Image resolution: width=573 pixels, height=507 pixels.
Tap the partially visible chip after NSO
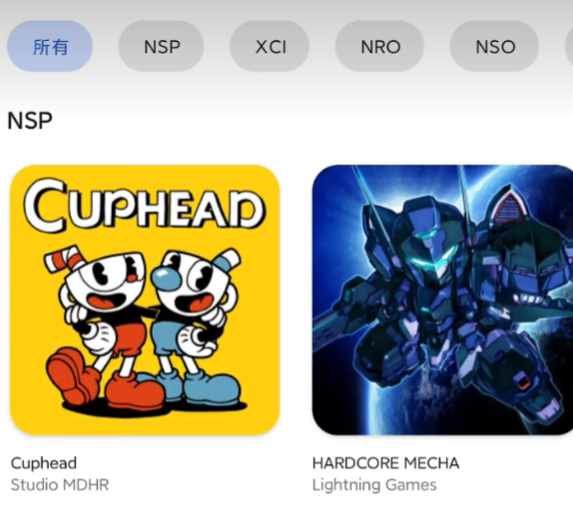[x=569, y=46]
